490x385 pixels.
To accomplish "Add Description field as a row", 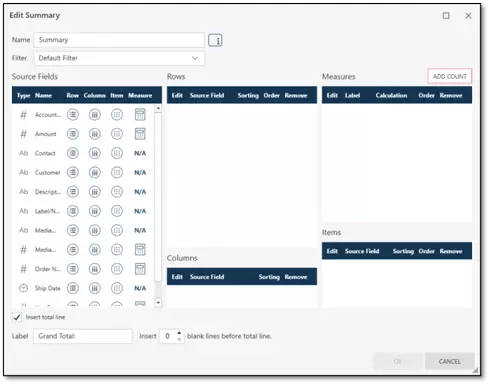I will tap(73, 192).
